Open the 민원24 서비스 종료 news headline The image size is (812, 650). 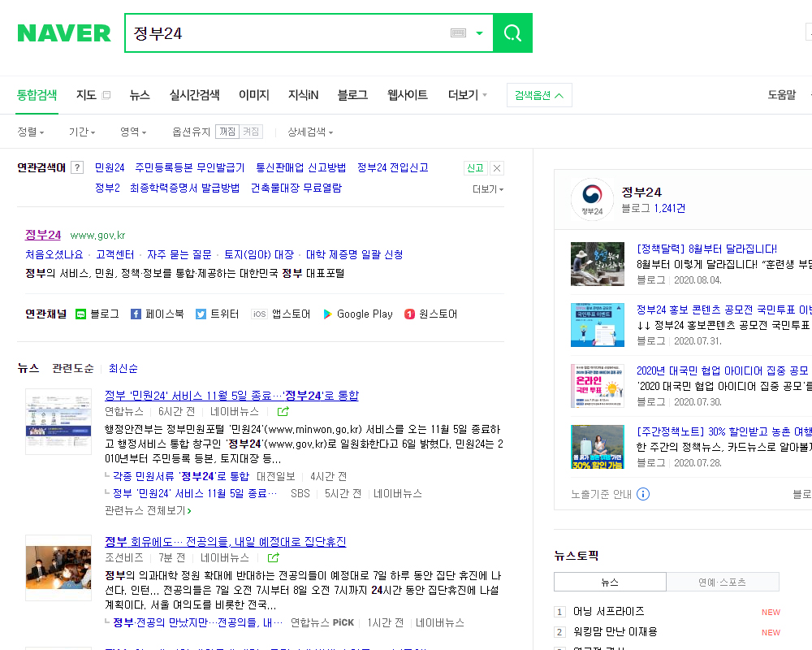[231, 396]
